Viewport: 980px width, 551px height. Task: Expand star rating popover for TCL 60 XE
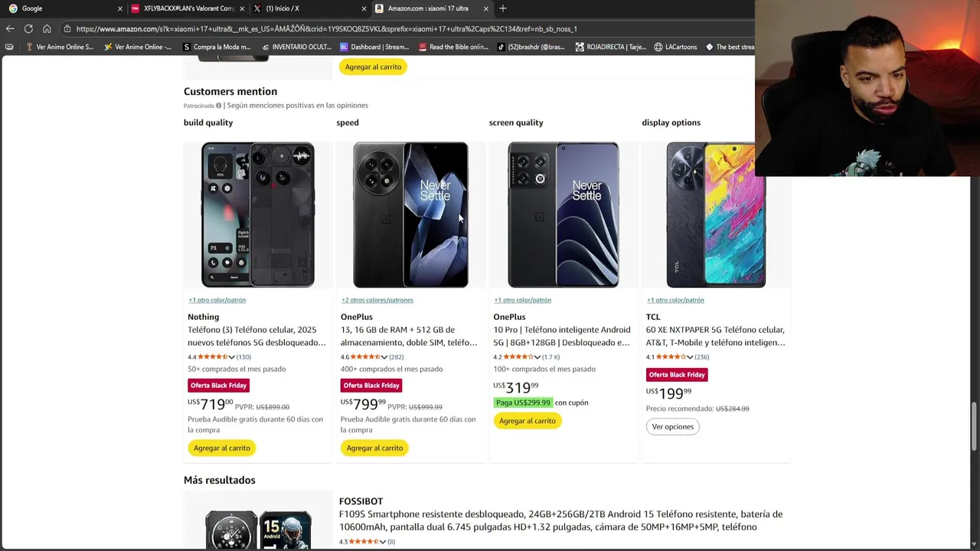coord(690,357)
